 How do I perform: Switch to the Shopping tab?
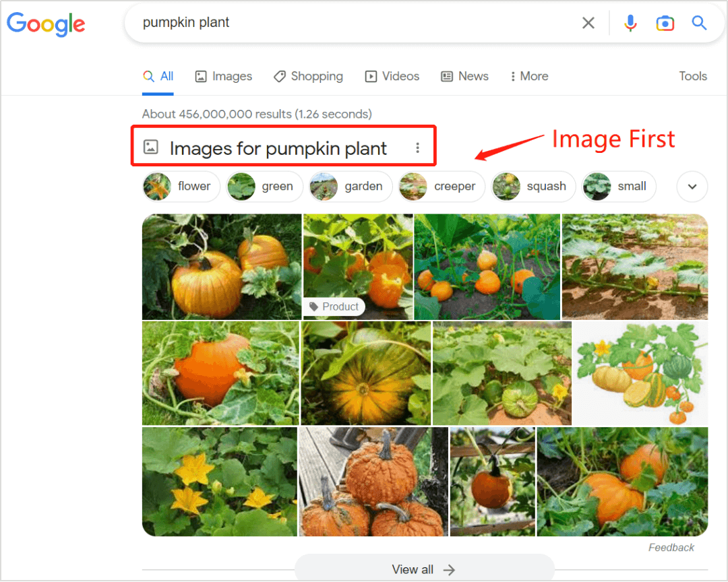(x=308, y=76)
